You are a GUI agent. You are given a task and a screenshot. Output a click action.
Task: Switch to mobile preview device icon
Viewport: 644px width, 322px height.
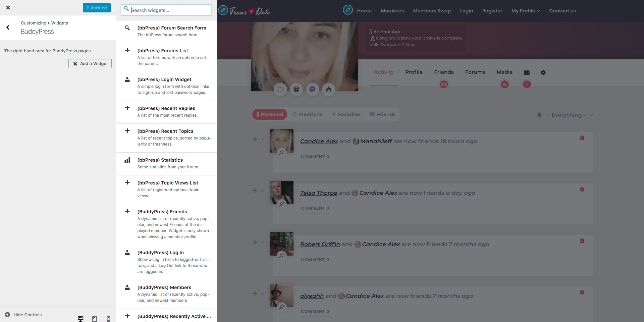pyautogui.click(x=108, y=319)
